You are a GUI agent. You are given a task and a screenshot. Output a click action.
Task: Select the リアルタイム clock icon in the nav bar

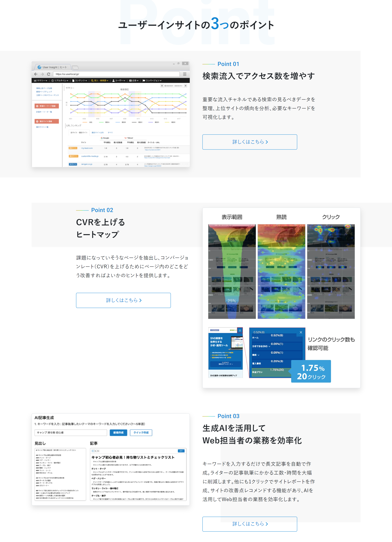[x=53, y=80]
